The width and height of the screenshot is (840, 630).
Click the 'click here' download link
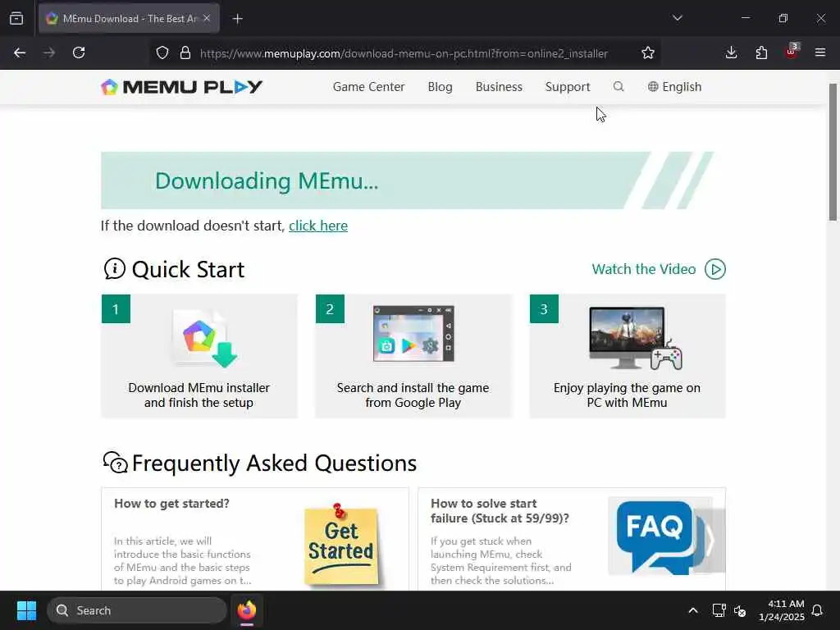[318, 226]
